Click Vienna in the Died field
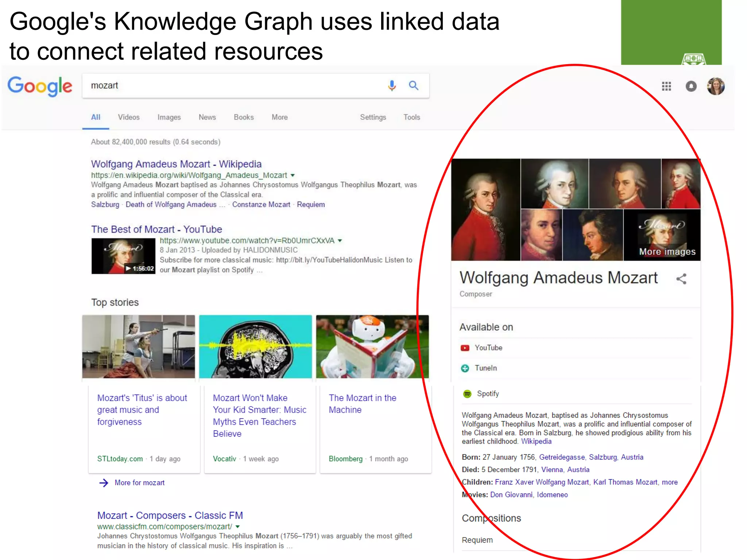Viewport: 747px width, 560px height. (x=552, y=470)
